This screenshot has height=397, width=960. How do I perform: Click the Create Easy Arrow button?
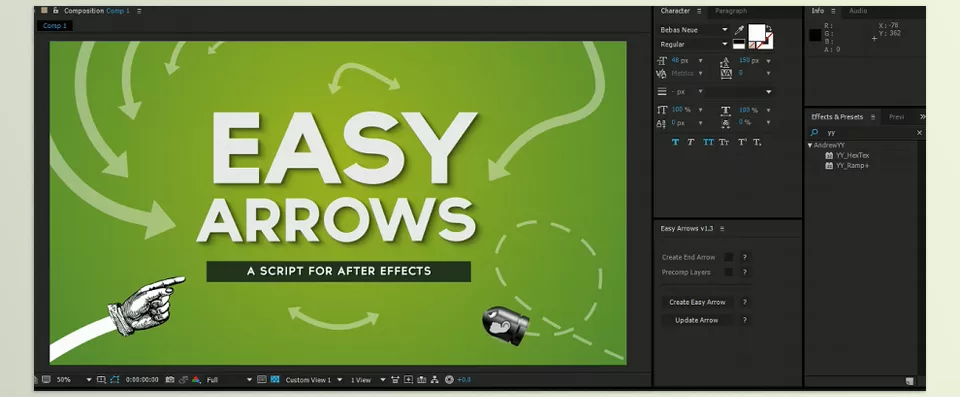coord(697,302)
